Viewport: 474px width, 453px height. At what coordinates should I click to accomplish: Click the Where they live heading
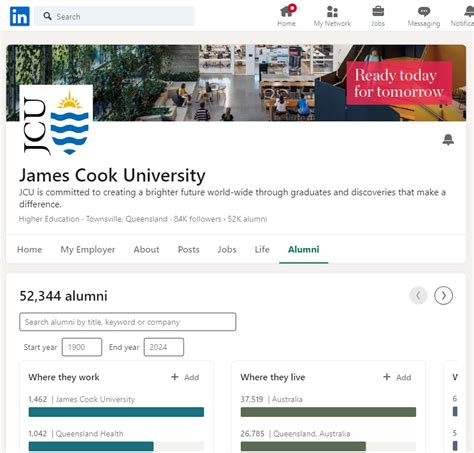(273, 377)
